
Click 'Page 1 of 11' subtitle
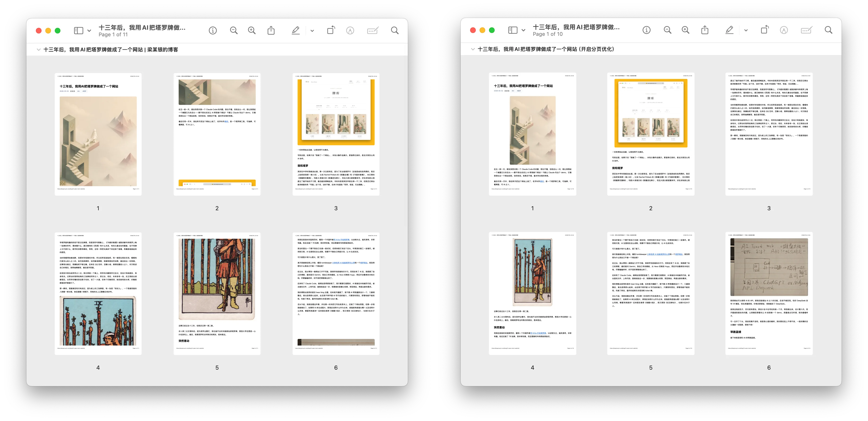pyautogui.click(x=113, y=35)
